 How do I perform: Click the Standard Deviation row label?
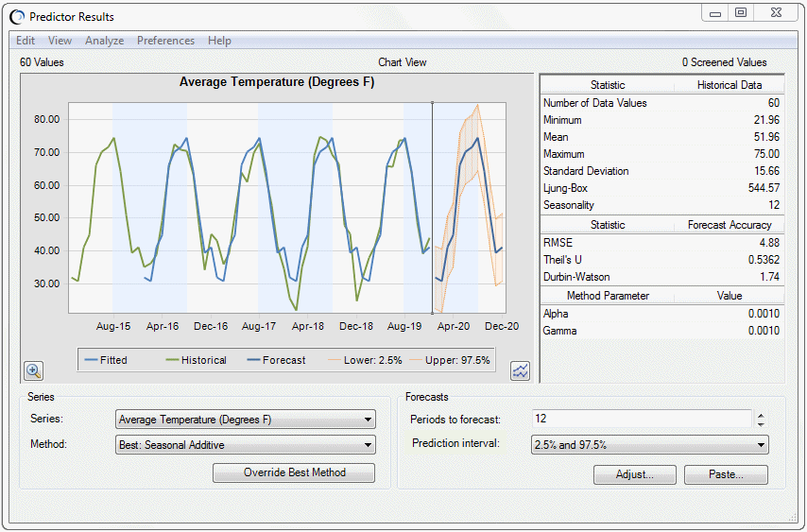click(x=586, y=171)
